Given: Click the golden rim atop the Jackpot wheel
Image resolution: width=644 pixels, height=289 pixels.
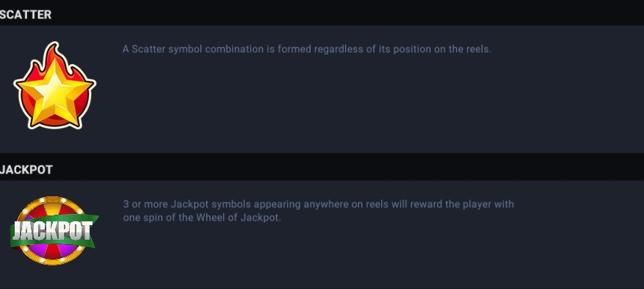Looking at the screenshot, I should pos(53,199).
